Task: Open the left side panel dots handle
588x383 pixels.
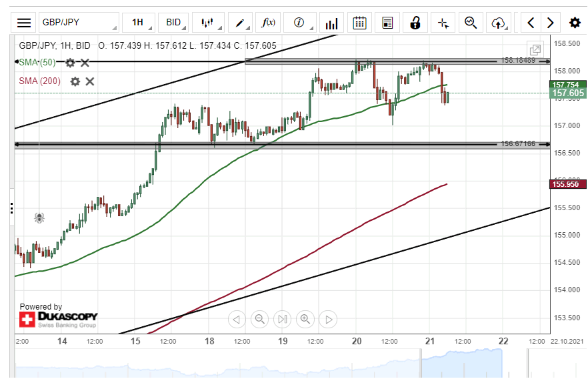Action: 12,208
